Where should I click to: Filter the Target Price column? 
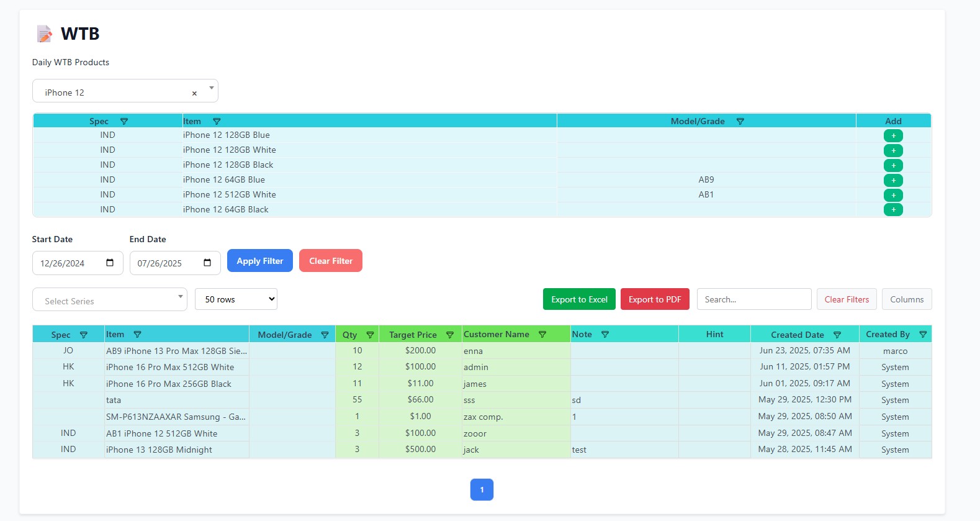(450, 335)
